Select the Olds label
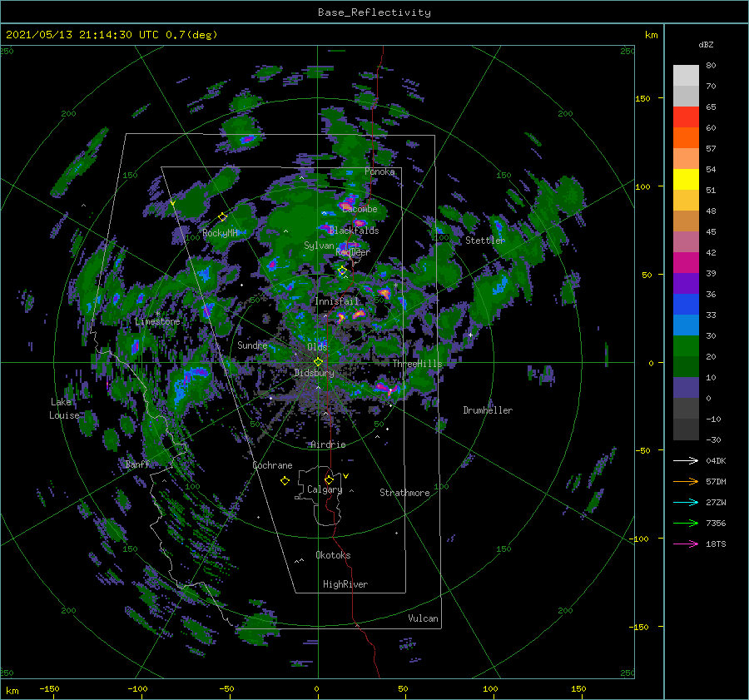Screen dimensions: 749x700 (x=317, y=347)
